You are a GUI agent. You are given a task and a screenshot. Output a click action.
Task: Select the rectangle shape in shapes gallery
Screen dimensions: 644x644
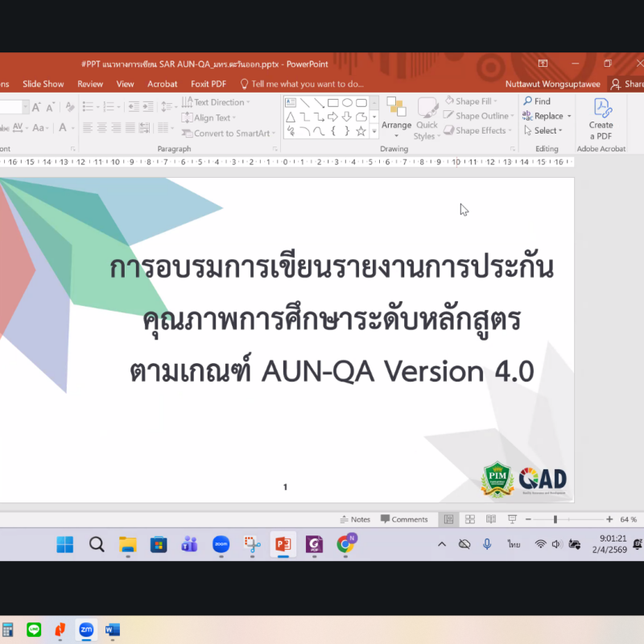tap(332, 103)
